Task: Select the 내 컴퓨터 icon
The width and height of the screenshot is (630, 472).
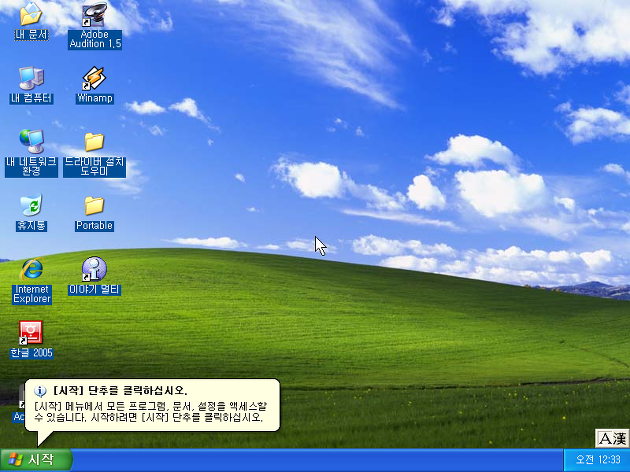Action: [x=31, y=78]
